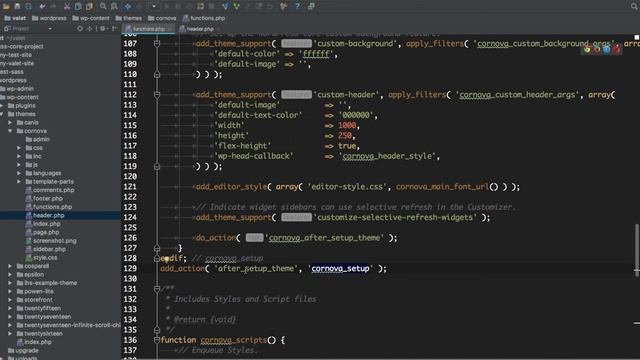Open file preview in Safari browser icon
This screenshot has height=360, width=640.
tap(607, 49)
